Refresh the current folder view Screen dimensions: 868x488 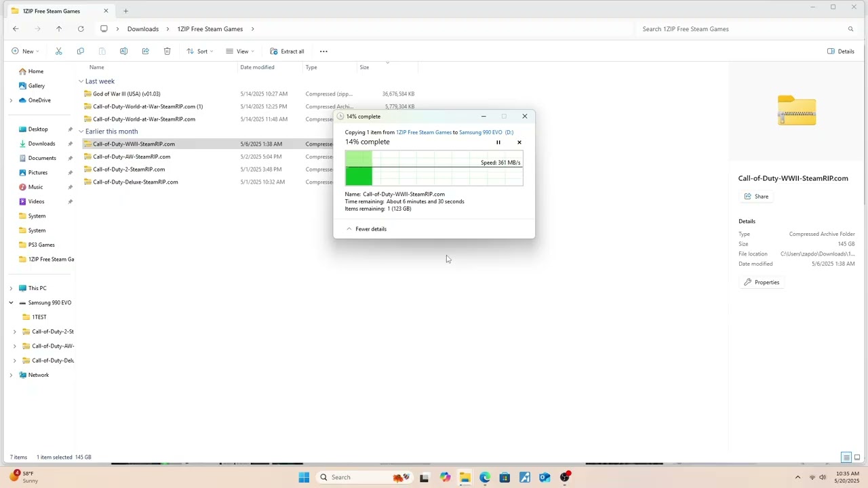[81, 29]
